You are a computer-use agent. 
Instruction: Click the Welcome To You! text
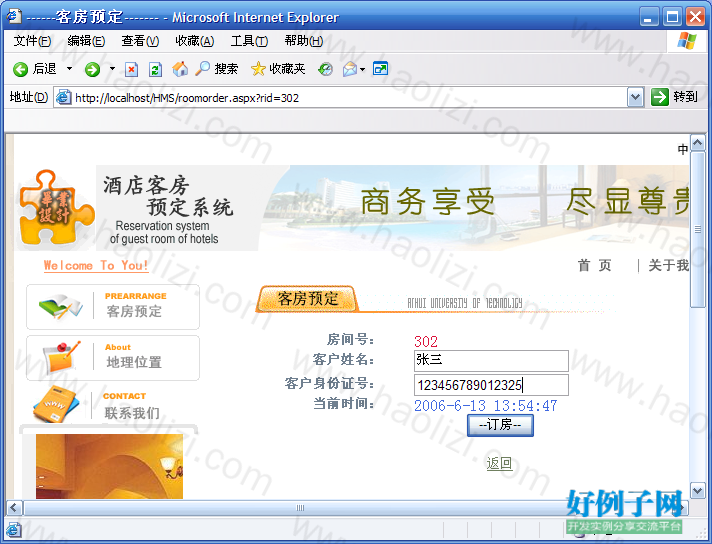tap(96, 265)
